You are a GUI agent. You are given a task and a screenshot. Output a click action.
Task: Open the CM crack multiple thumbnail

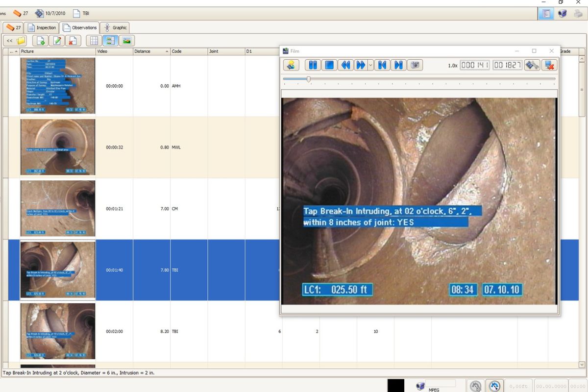[58, 208]
